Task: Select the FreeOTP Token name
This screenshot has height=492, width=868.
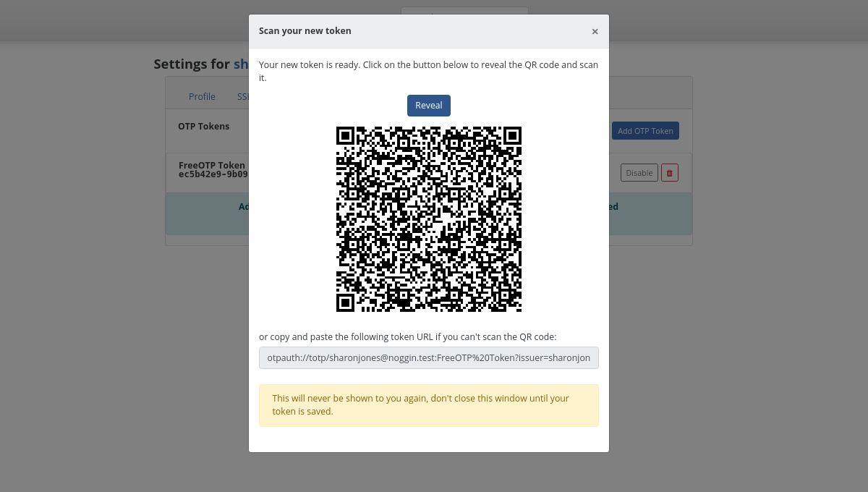Action: tap(212, 165)
